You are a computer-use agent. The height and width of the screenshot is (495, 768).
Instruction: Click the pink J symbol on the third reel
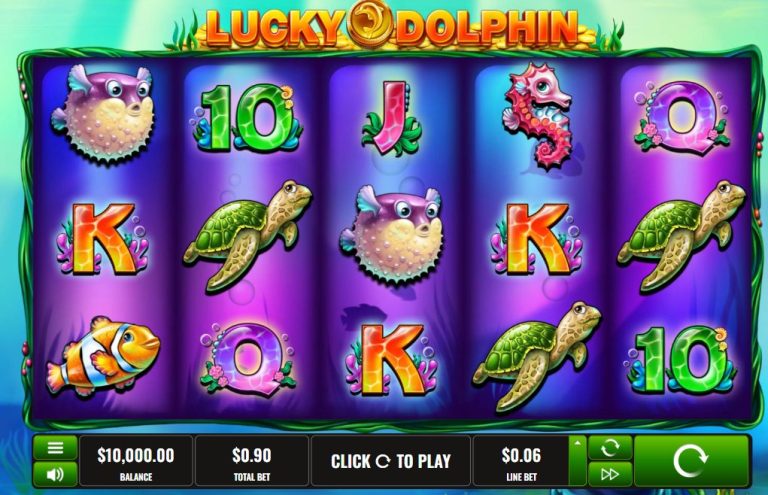[x=392, y=118]
